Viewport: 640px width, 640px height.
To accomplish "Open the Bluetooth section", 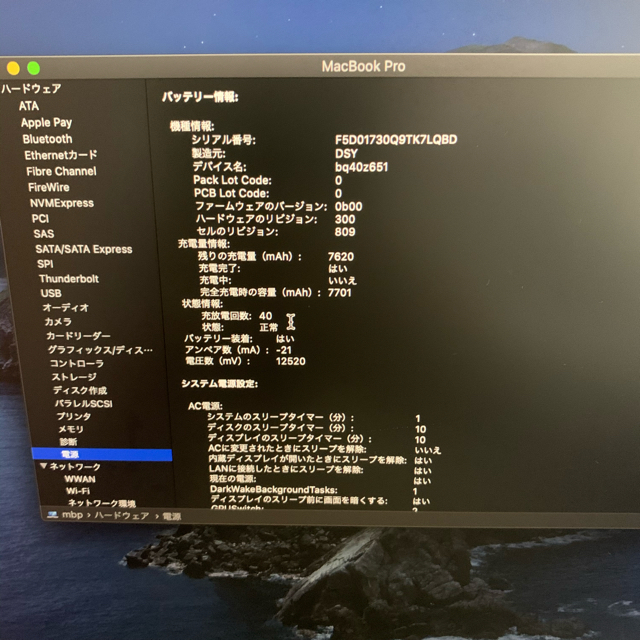I will click(x=47, y=139).
